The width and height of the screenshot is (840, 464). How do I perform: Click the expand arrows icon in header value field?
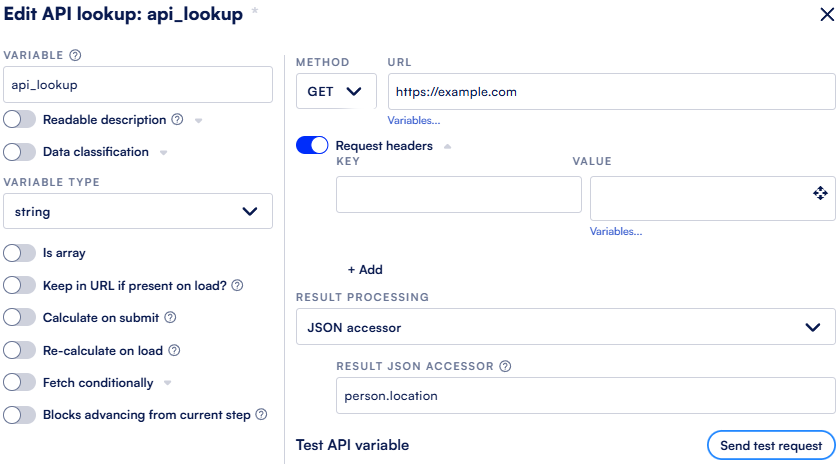(x=820, y=193)
